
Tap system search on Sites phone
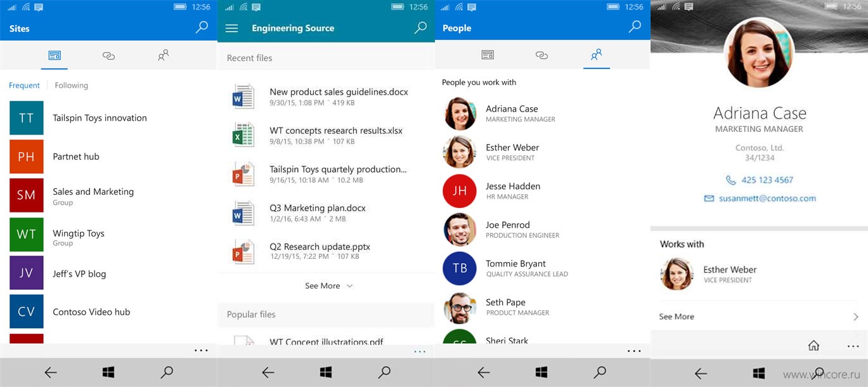(x=167, y=372)
